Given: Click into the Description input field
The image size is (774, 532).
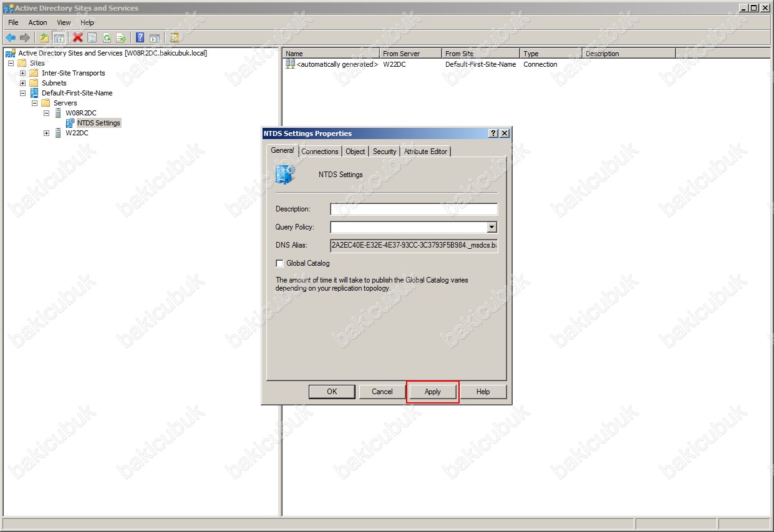Looking at the screenshot, I should [414, 209].
